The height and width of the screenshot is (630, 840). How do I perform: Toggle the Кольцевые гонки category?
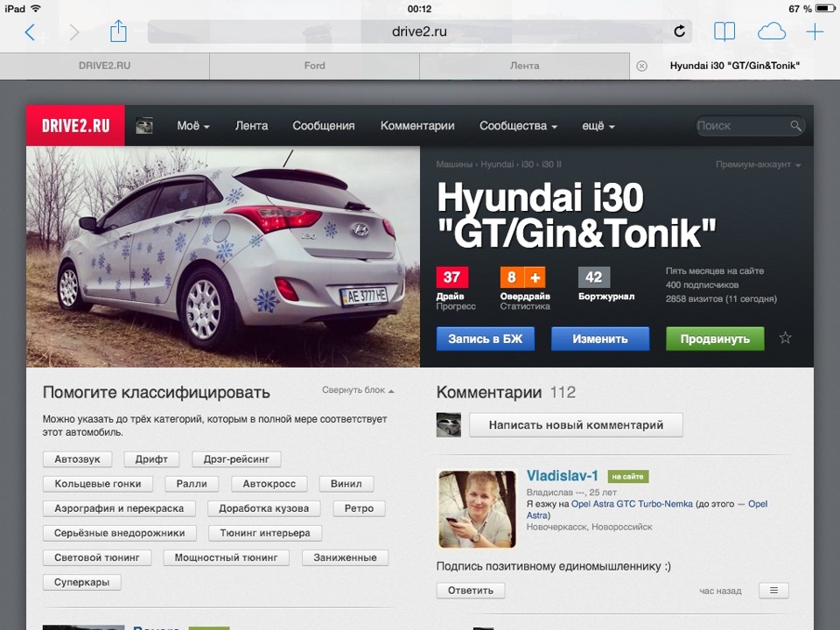(x=98, y=484)
